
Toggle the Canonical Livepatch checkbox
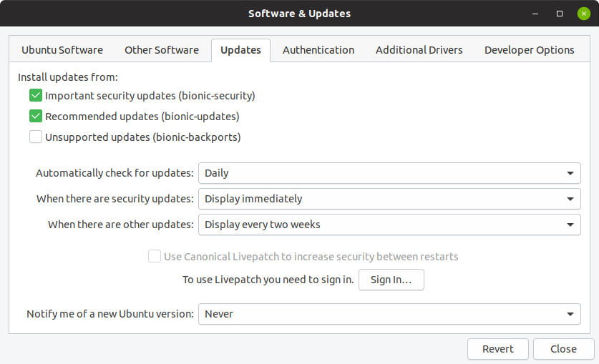155,256
